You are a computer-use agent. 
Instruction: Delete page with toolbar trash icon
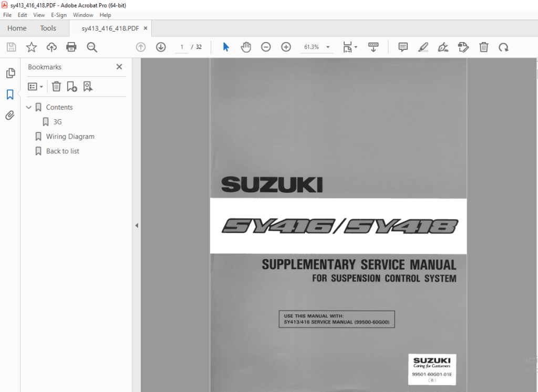484,47
